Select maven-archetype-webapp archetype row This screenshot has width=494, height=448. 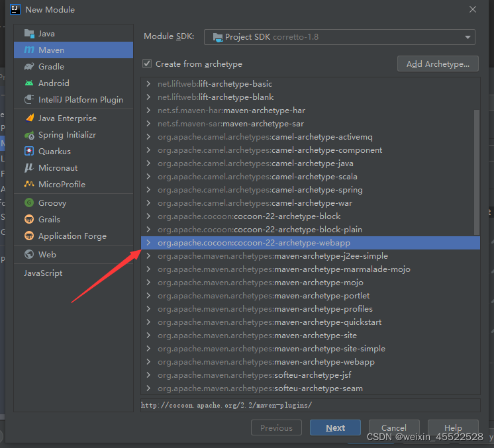311,362
